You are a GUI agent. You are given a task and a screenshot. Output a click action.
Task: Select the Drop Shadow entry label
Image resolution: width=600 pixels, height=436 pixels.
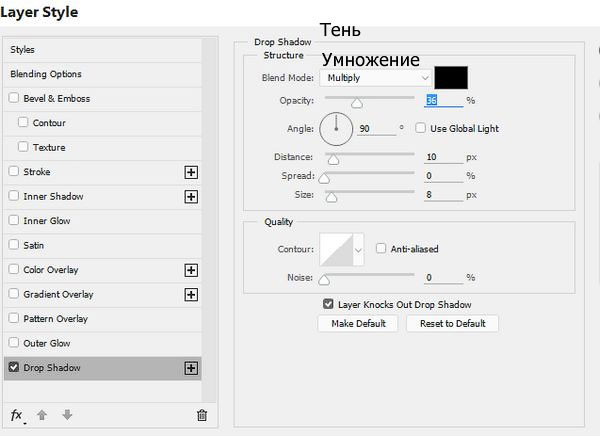pos(52,368)
